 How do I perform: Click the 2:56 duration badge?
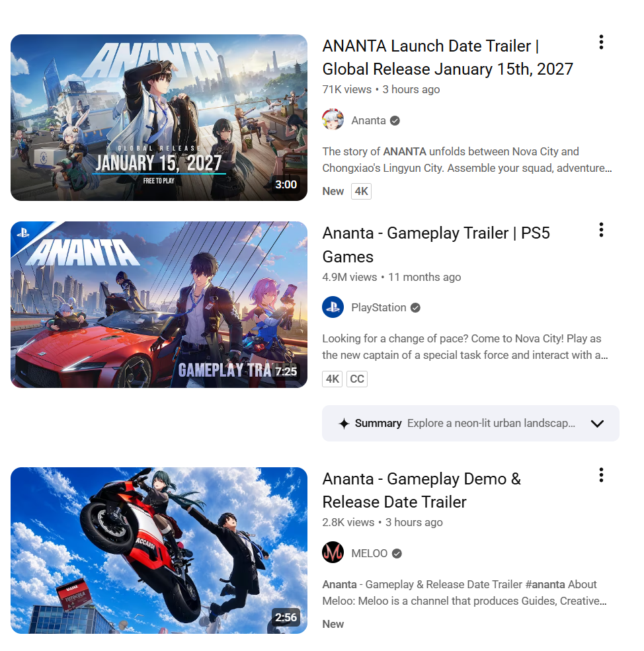pos(286,617)
